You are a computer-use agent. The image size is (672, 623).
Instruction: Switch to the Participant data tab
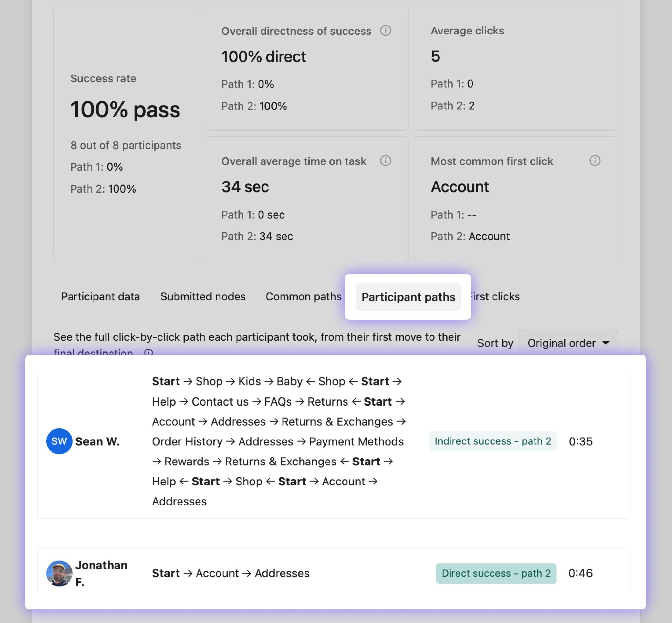tap(100, 297)
